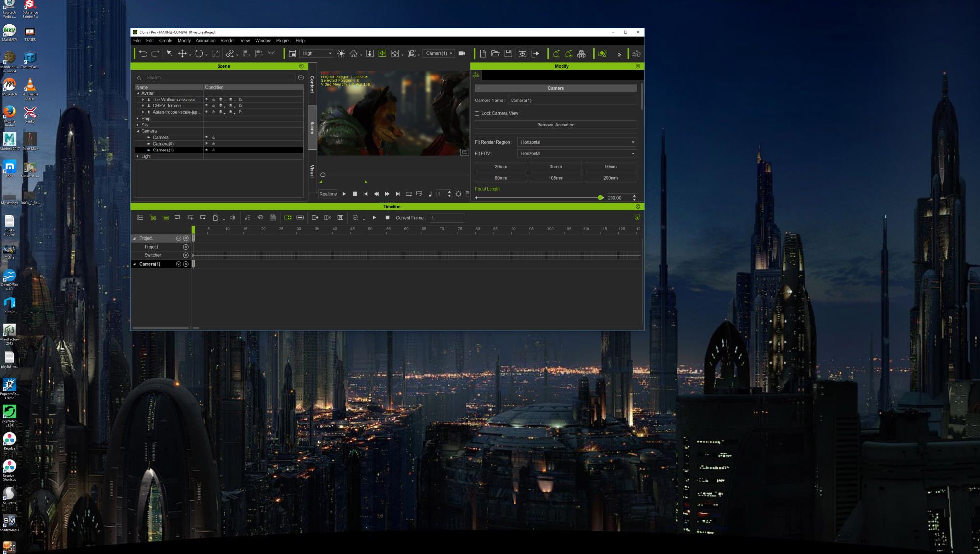Viewport: 980px width, 554px height.
Task: Toggle loop playback icon in player bar
Action: click(x=409, y=194)
